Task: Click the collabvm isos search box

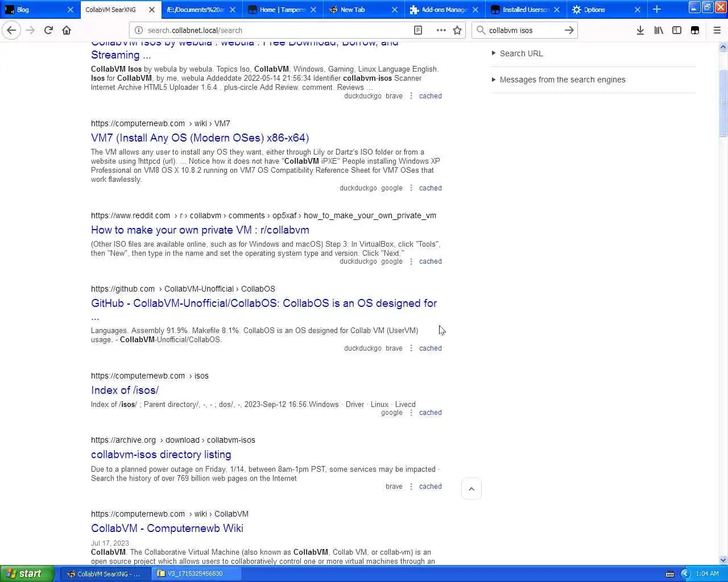Action: [523, 30]
